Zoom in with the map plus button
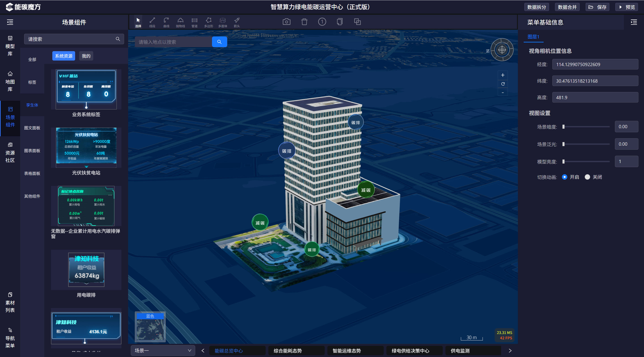644x357 pixels. coord(502,75)
